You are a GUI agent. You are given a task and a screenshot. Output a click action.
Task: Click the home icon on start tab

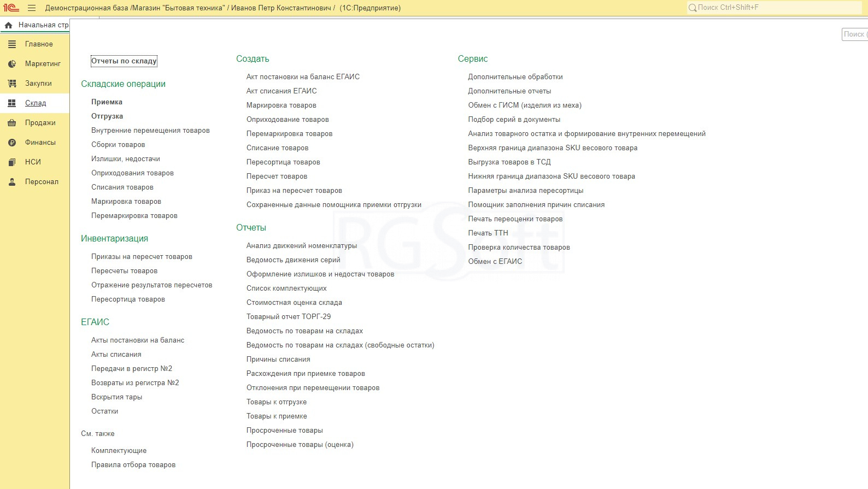point(8,25)
